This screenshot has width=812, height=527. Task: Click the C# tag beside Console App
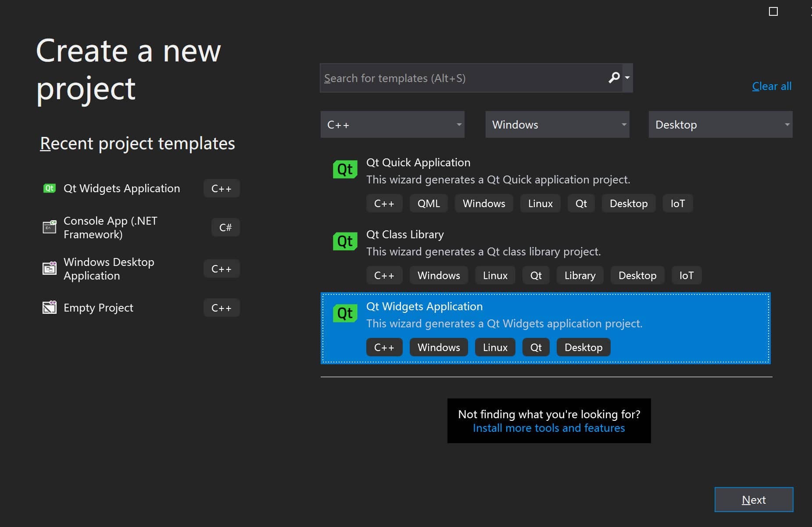click(225, 227)
